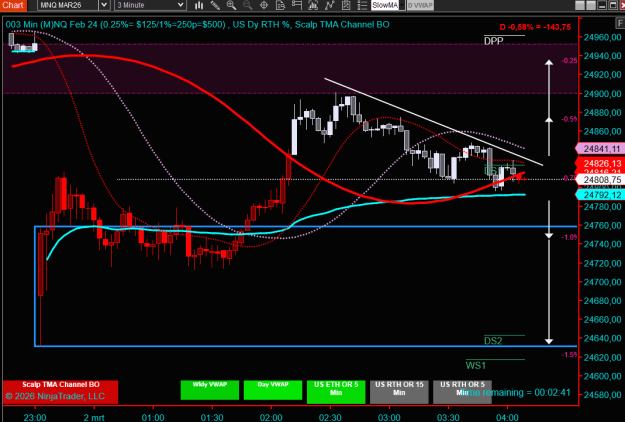The height and width of the screenshot is (422, 625).
Task: Open the drawing tools pencil icon
Action: (x=215, y=5)
